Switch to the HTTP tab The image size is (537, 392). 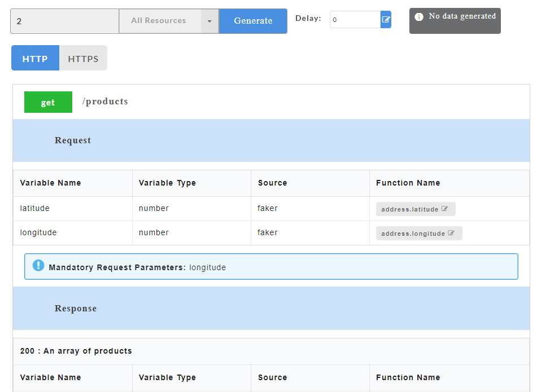point(35,58)
